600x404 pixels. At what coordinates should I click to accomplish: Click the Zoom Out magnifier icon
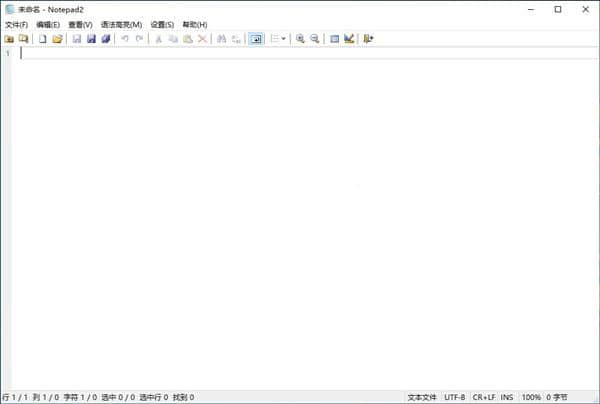315,39
